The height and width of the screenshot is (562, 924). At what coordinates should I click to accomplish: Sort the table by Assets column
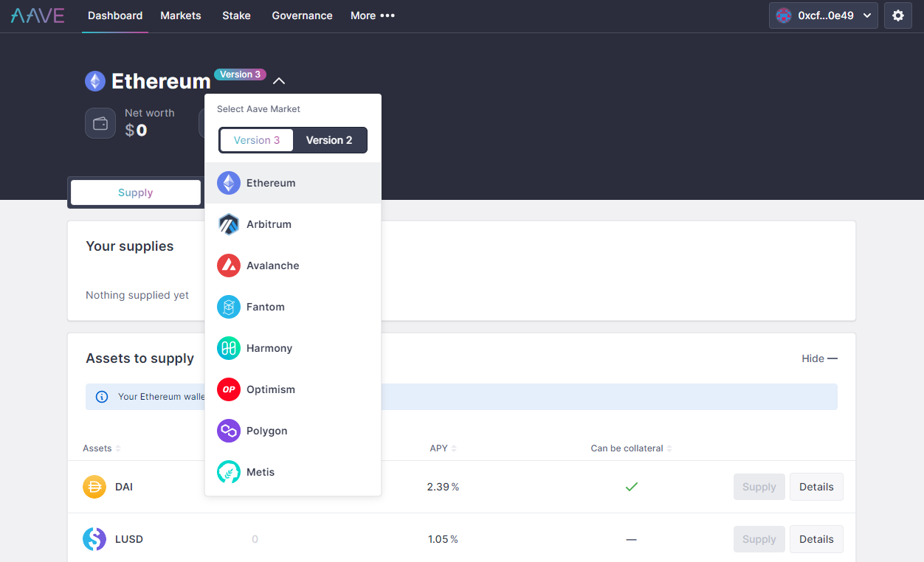(102, 448)
